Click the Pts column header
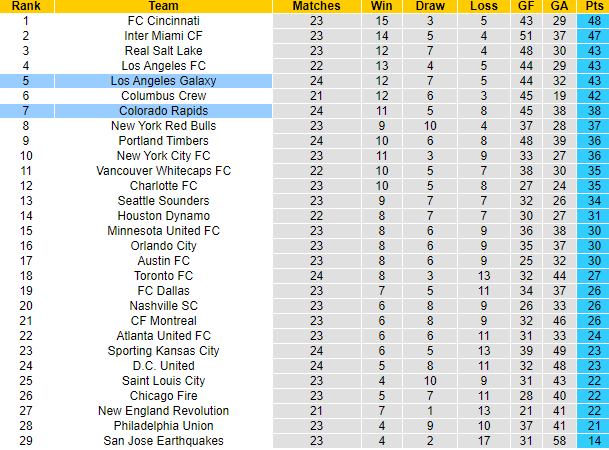609x450 pixels. 595,6
